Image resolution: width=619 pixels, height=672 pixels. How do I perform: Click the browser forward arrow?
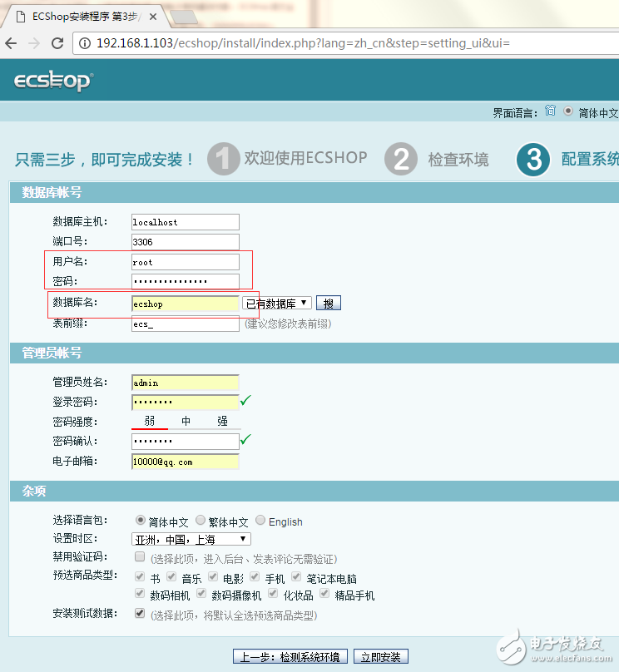tap(34, 42)
